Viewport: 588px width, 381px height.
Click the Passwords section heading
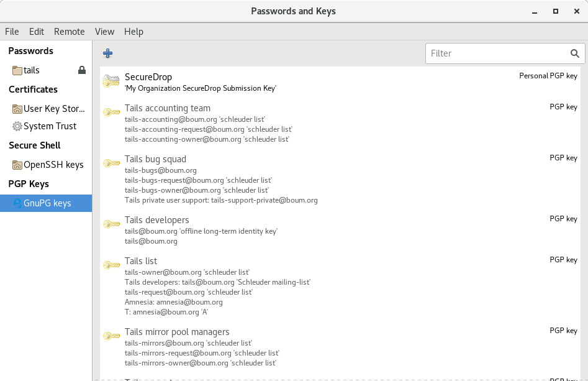(31, 51)
